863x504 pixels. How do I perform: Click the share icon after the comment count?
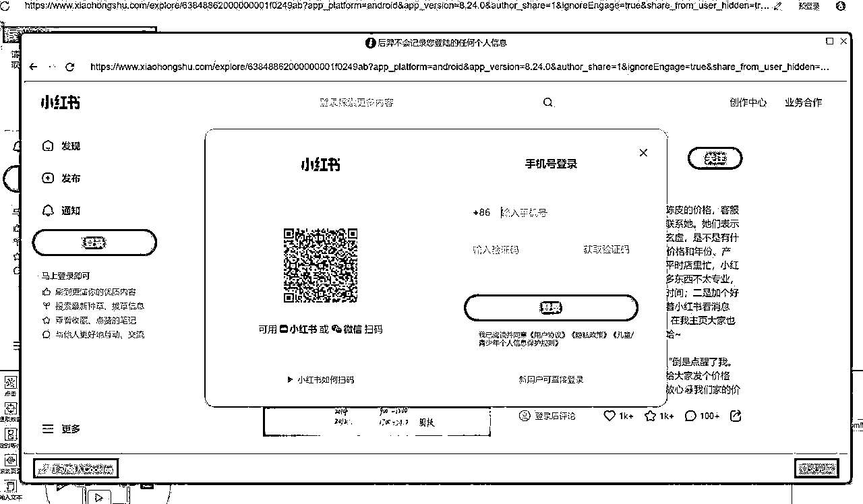(x=736, y=416)
